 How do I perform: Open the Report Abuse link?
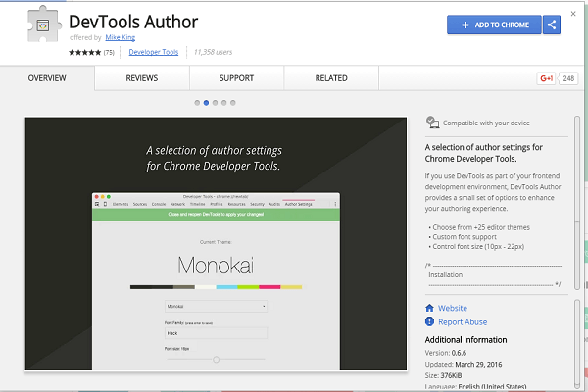463,321
